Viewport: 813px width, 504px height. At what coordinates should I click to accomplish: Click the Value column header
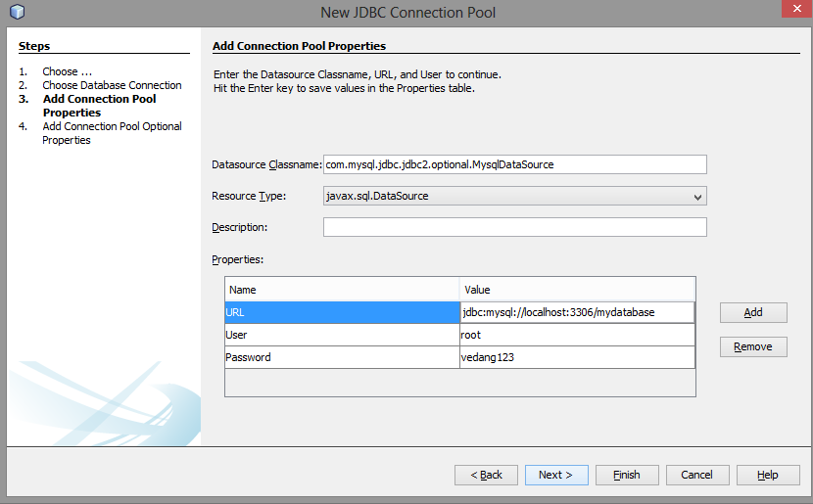(x=577, y=290)
